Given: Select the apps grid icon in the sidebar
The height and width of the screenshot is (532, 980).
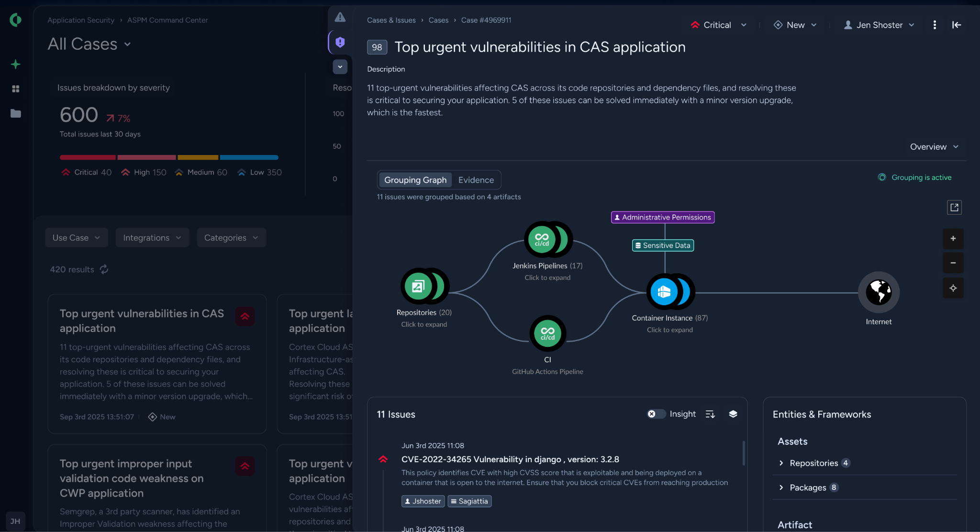Looking at the screenshot, I should coord(15,89).
